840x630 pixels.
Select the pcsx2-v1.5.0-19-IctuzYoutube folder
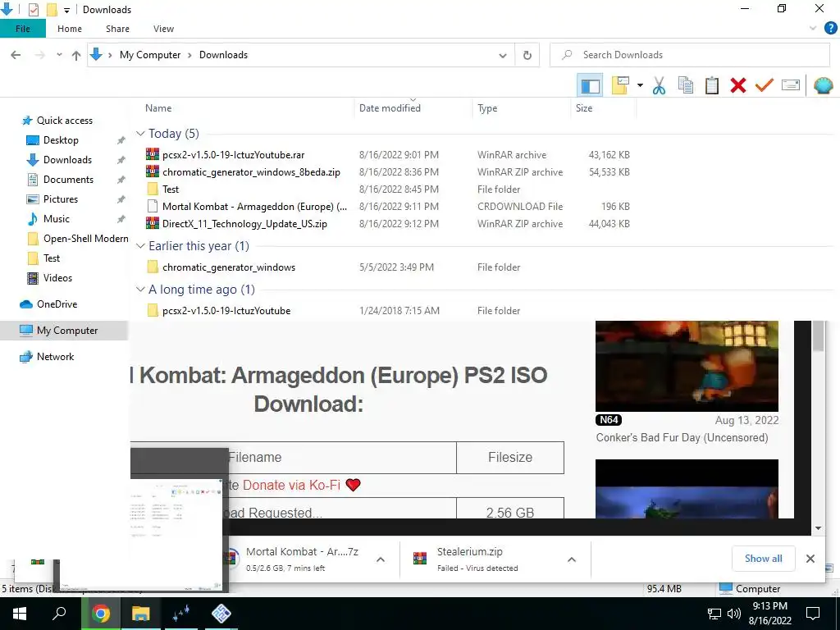coord(226,310)
